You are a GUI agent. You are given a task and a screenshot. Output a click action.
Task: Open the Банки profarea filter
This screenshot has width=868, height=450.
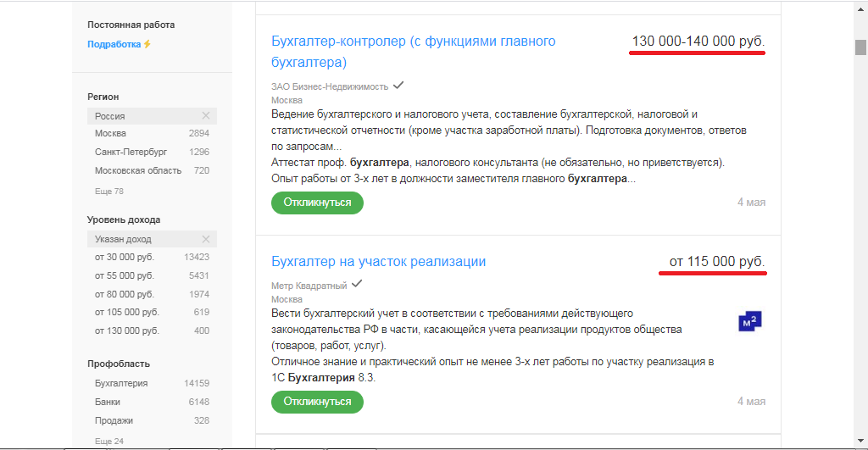point(108,402)
